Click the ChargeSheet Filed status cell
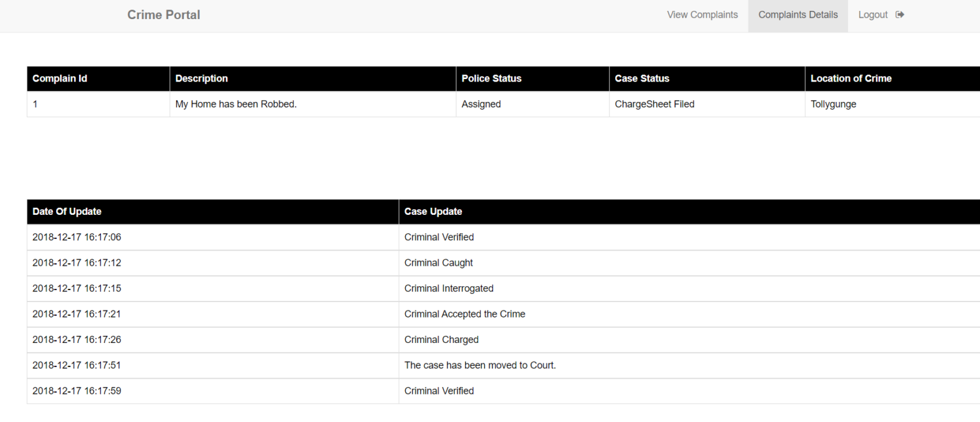Image resolution: width=980 pixels, height=422 pixels. coord(654,104)
